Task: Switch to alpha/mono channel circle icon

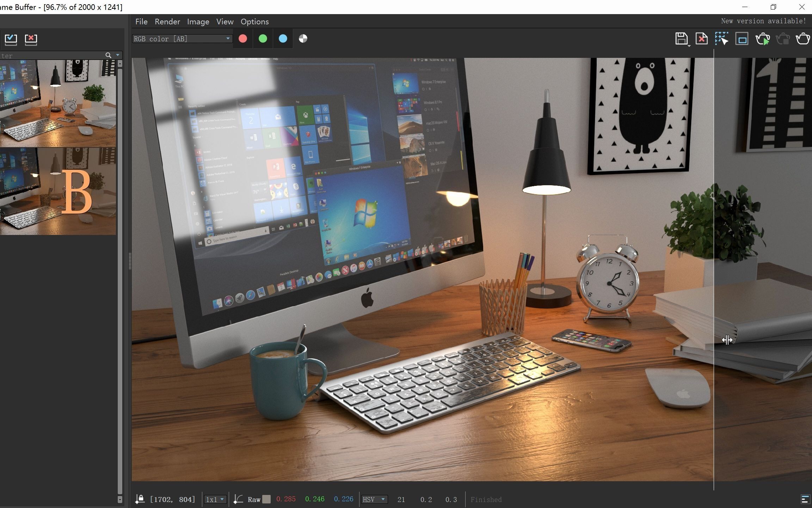Action: click(x=303, y=38)
